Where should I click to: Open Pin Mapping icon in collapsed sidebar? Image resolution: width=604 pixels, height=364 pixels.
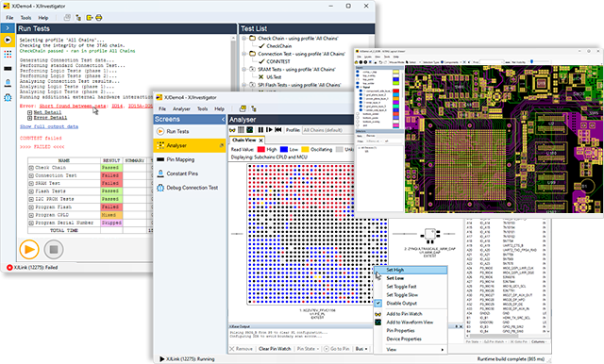pyautogui.click(x=8, y=69)
